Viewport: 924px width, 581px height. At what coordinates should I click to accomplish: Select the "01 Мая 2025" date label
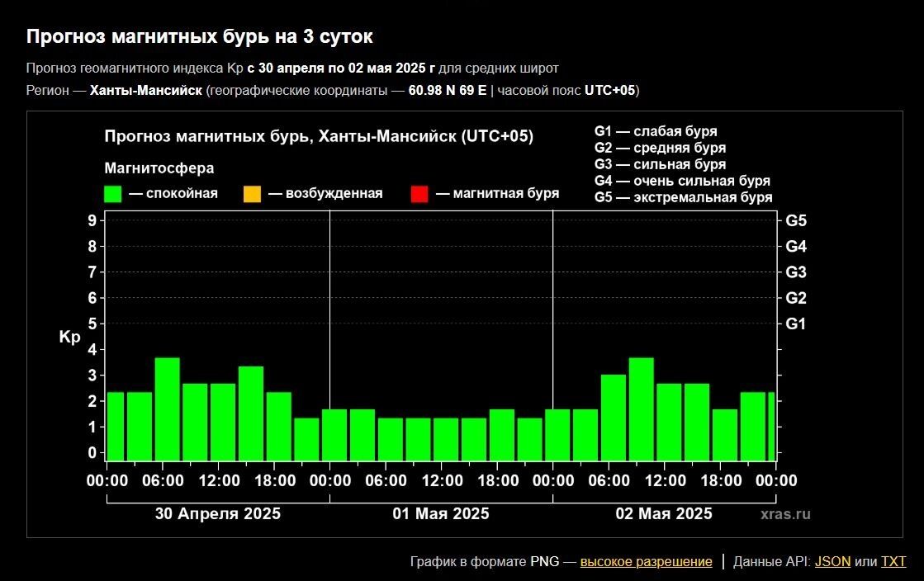[x=441, y=514]
